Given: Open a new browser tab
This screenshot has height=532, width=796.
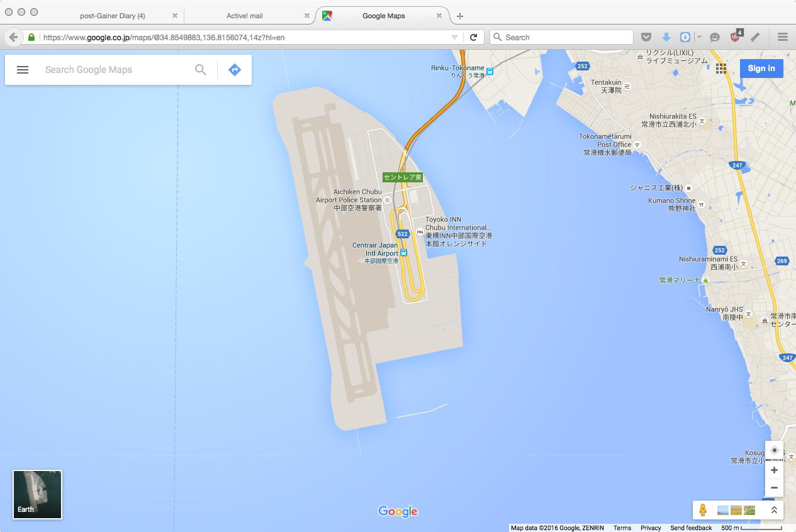Looking at the screenshot, I should [460, 16].
